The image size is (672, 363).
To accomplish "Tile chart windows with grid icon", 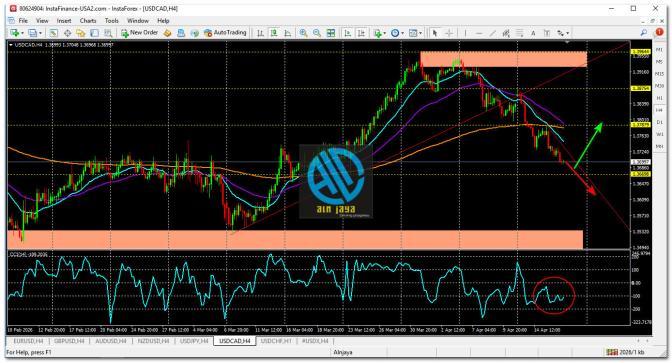I will click(x=331, y=33).
